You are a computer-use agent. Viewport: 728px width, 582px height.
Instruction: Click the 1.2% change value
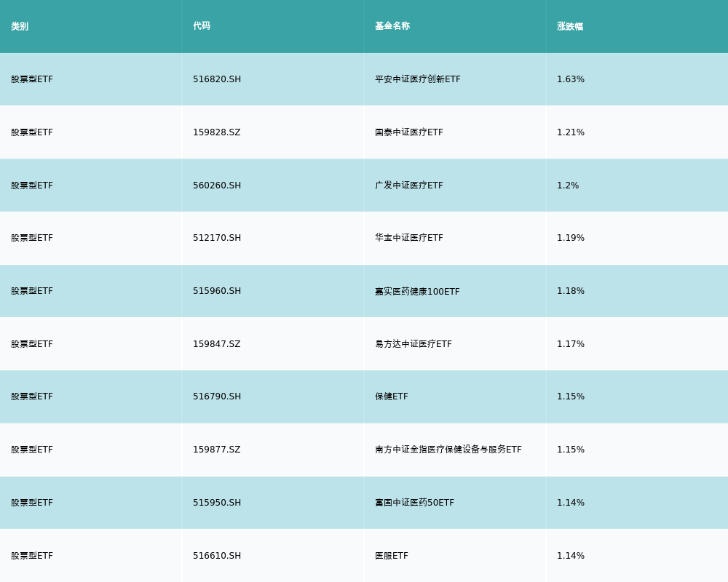(568, 186)
